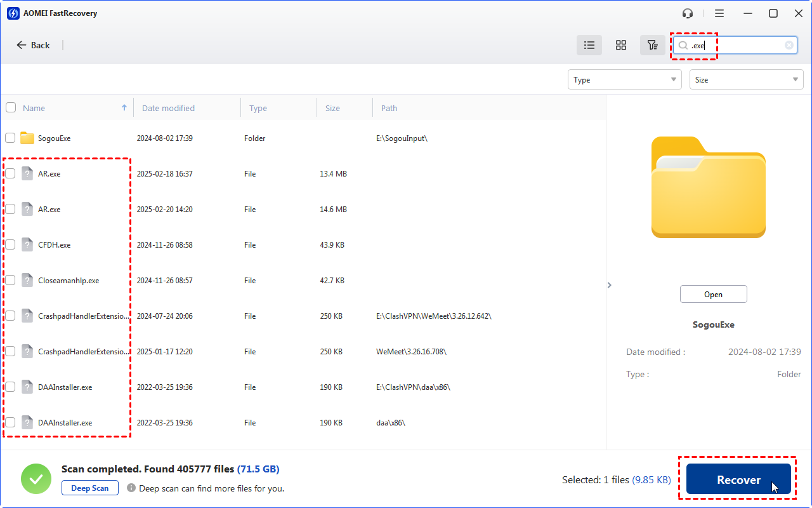
Task: Open the headset support icon
Action: coord(688,13)
